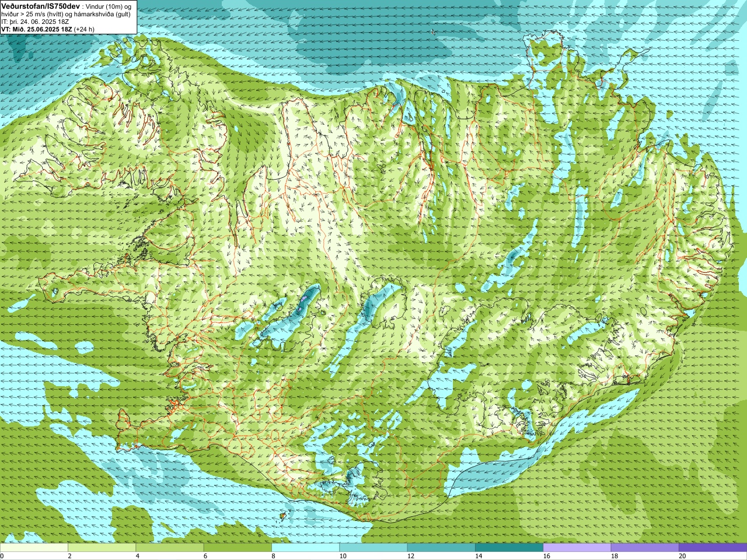Select the "Vindur (10m) og" description text

pyautogui.click(x=108, y=6)
